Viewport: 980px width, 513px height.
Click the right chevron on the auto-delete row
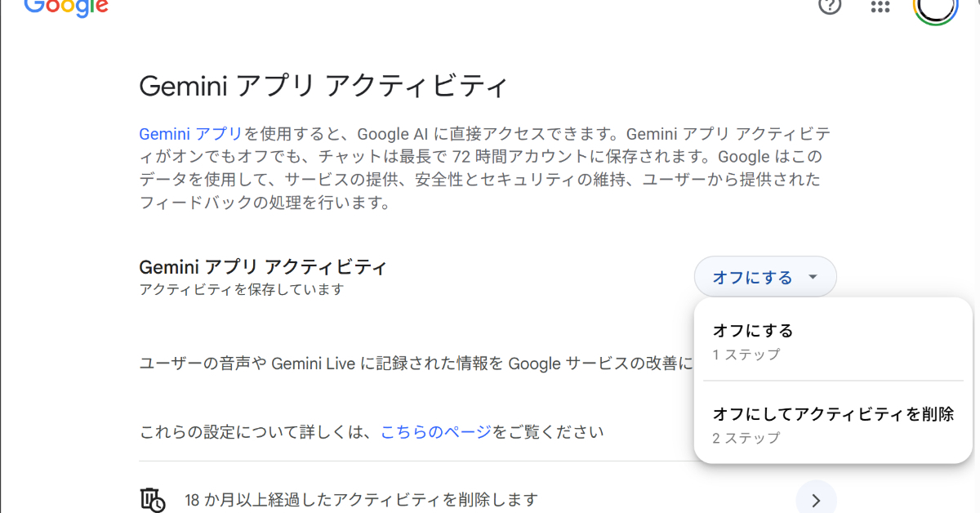coord(816,500)
